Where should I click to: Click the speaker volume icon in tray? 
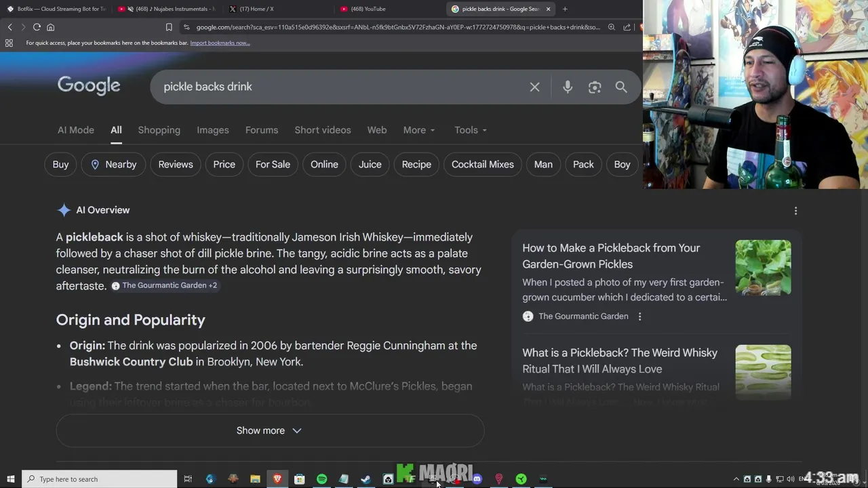click(x=790, y=479)
